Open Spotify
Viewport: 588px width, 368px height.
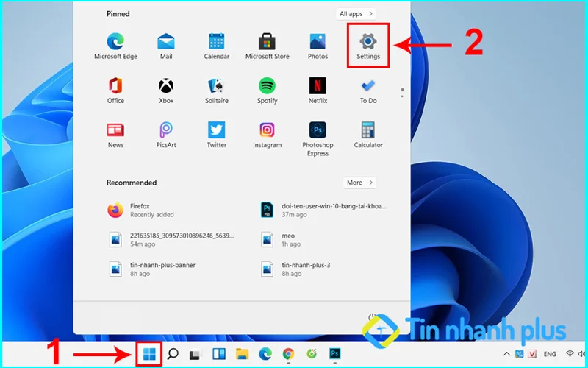[267, 91]
